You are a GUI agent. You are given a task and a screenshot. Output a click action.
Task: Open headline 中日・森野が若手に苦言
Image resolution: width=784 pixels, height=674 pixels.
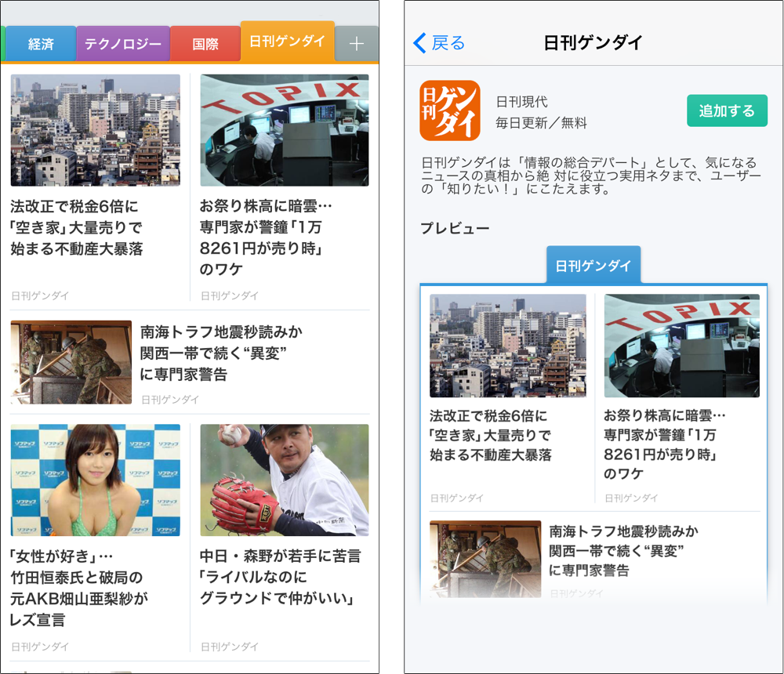pyautogui.click(x=280, y=577)
